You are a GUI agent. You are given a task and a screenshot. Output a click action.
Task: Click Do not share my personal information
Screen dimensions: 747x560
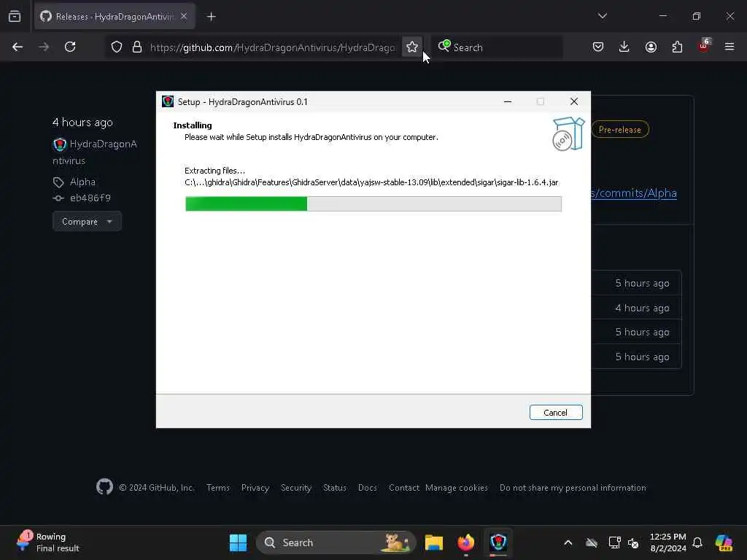tap(573, 488)
